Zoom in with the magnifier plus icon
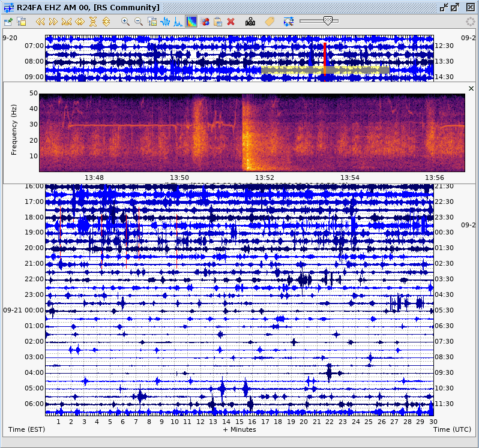This screenshot has height=448, width=479. (125, 22)
